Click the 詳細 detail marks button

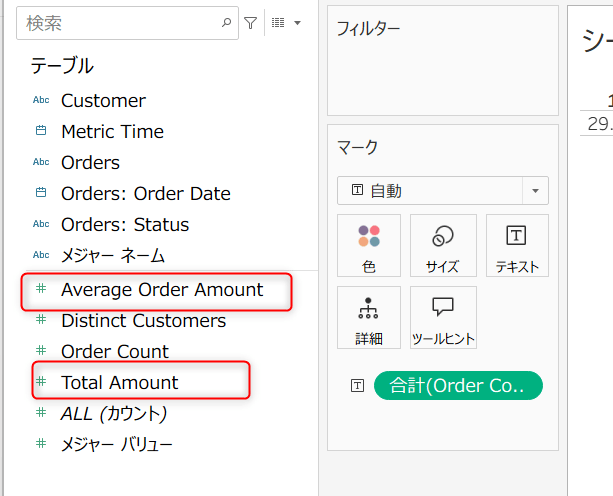tap(369, 317)
